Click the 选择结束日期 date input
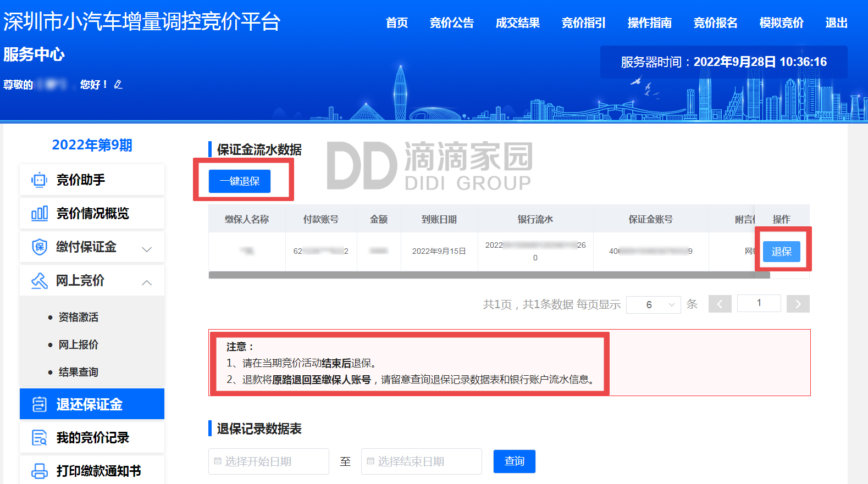The width and height of the screenshot is (868, 484). [422, 461]
